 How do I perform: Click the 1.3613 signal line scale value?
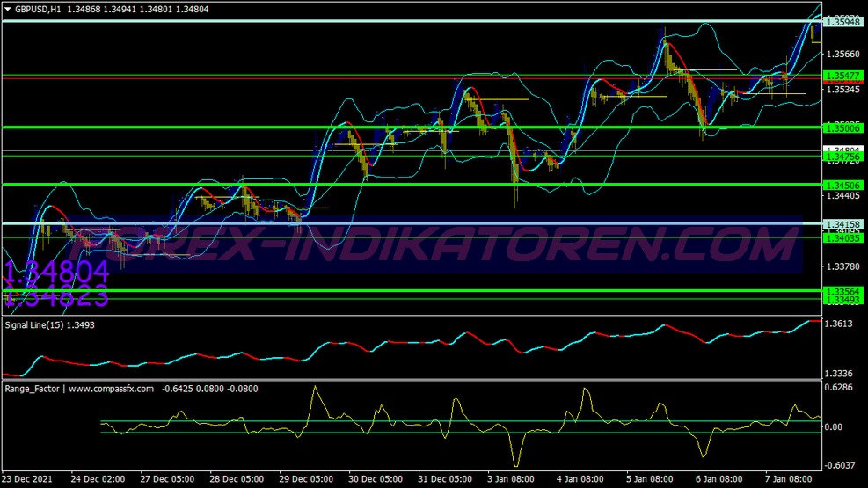point(839,324)
